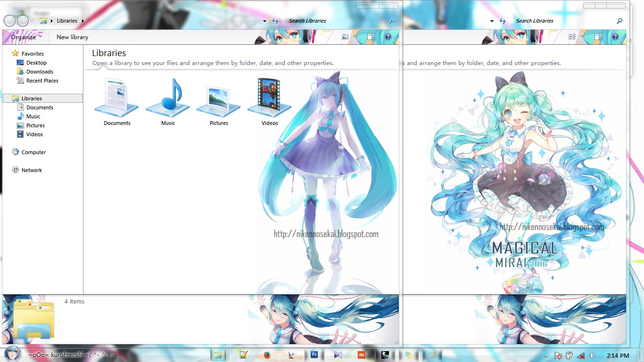Launch Firefox from taskbar
The width and height of the screenshot is (644, 362).
click(x=267, y=355)
